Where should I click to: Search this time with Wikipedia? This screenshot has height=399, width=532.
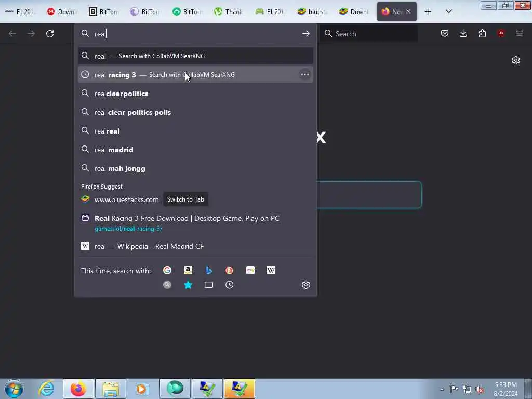click(271, 270)
